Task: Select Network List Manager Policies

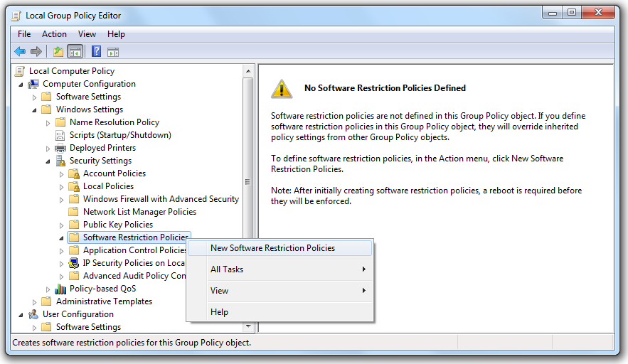Action: click(140, 212)
